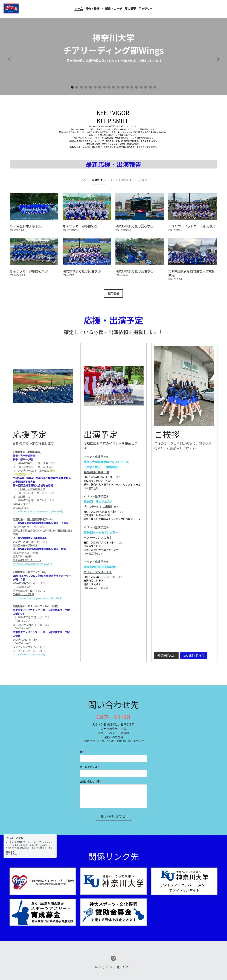Screen dimensions: 227x980
Task: Open the www.ku-atoms.org link
Action: pyautogui.click(x=29, y=655)
